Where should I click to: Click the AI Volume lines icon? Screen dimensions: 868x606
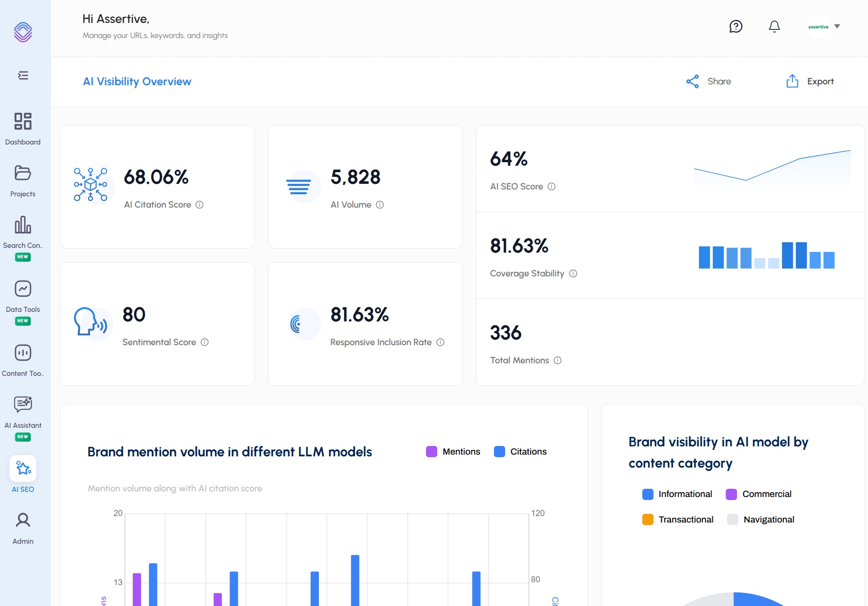pyautogui.click(x=299, y=187)
